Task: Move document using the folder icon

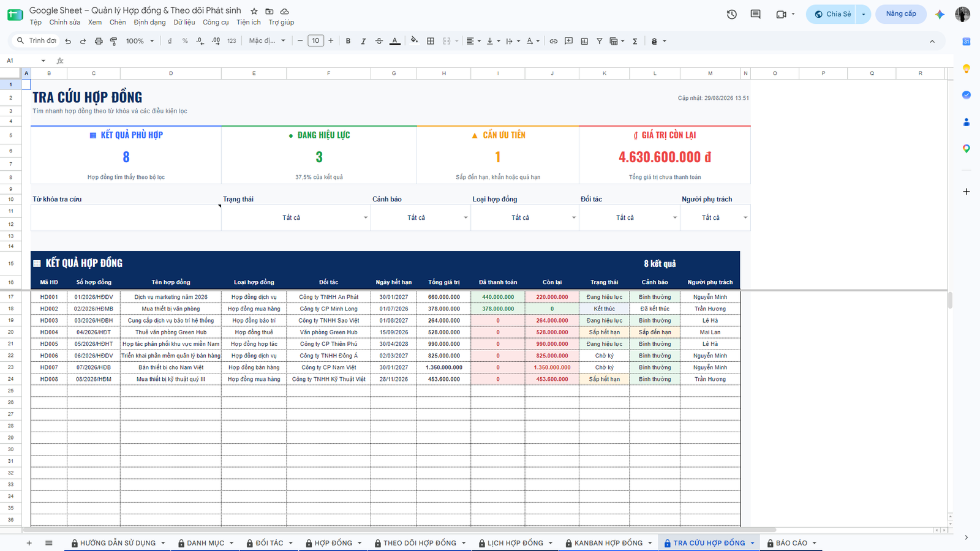Action: pos(269,11)
